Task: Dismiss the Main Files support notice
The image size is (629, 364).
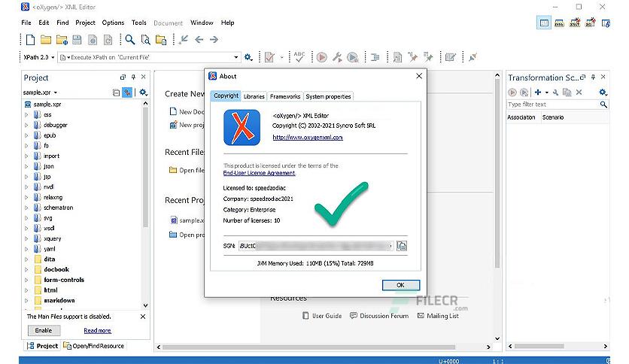Action: [x=143, y=317]
